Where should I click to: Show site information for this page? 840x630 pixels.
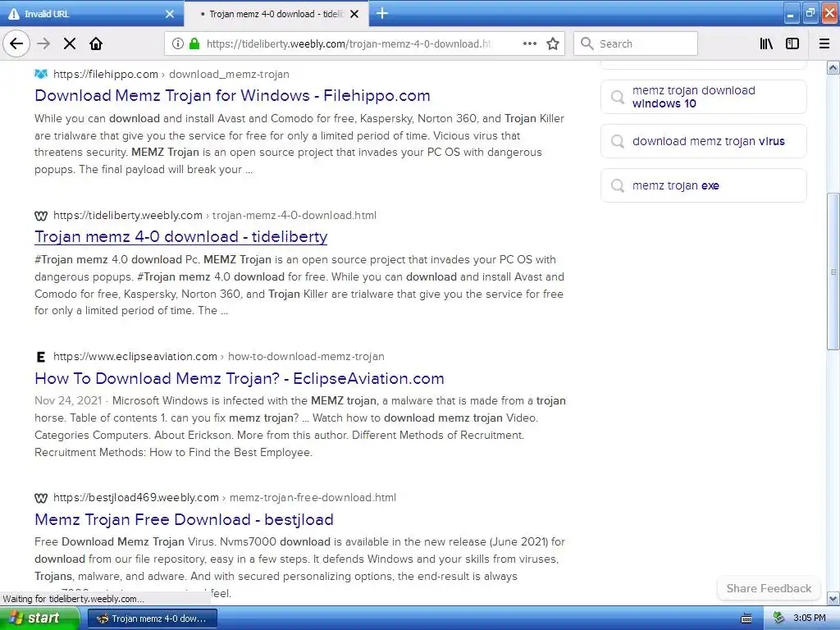coord(178,43)
